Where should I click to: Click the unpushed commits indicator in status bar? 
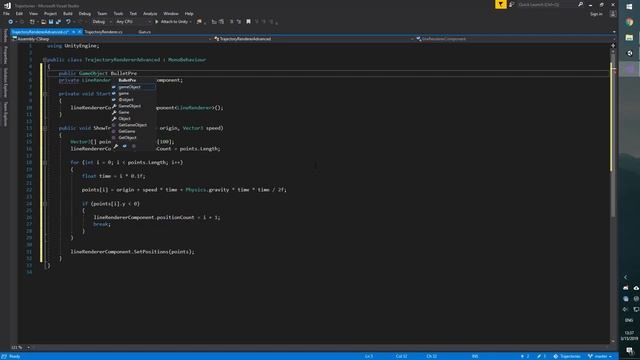(525, 356)
